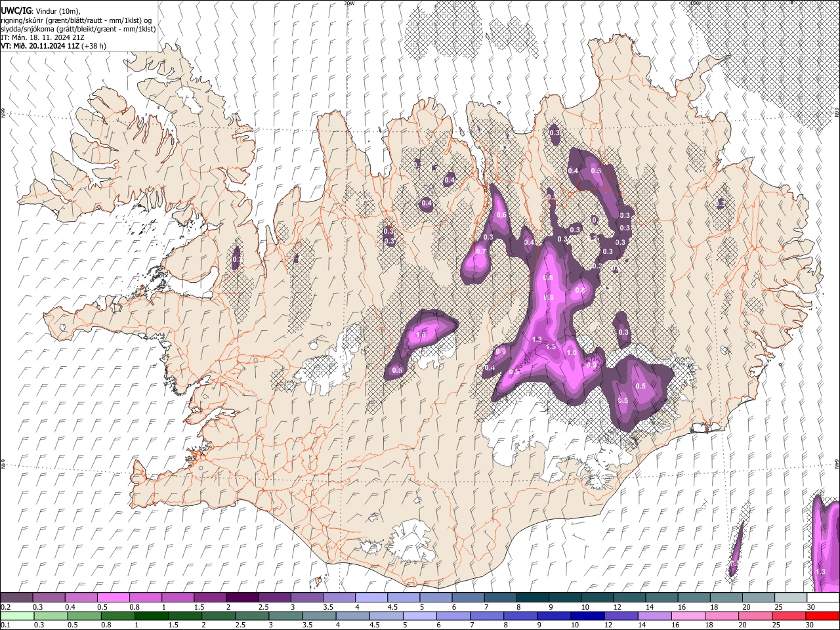The image size is (840, 630).
Task: Pick the dark teal upper swatch labeled 8
Action: coord(532,598)
